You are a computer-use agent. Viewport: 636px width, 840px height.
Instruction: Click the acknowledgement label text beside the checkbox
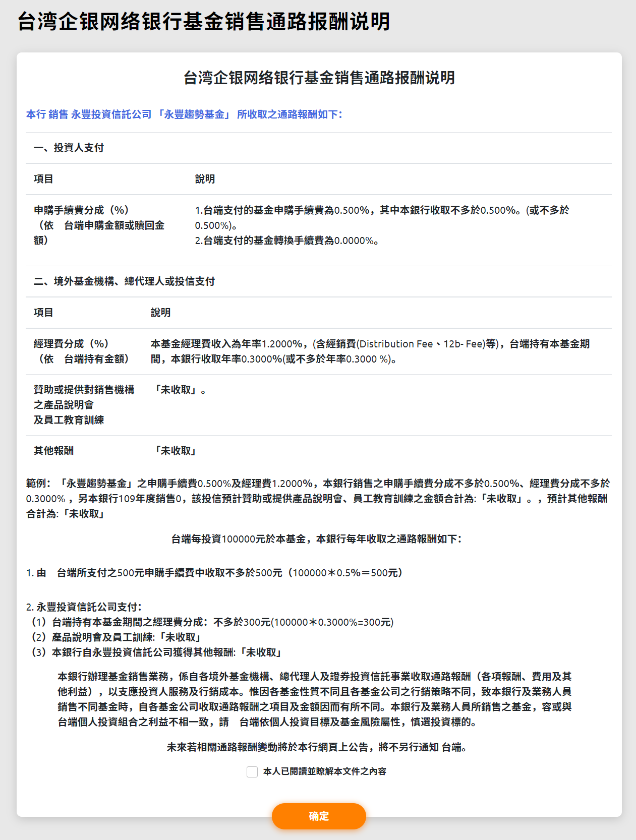pyautogui.click(x=324, y=771)
